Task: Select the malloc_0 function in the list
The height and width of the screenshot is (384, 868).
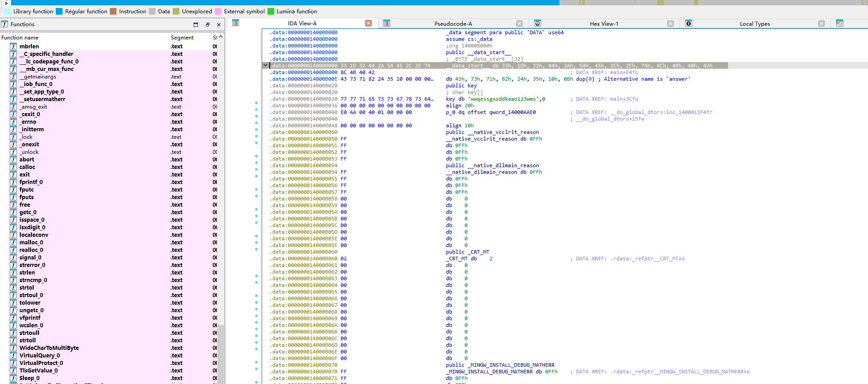Action: [31, 243]
